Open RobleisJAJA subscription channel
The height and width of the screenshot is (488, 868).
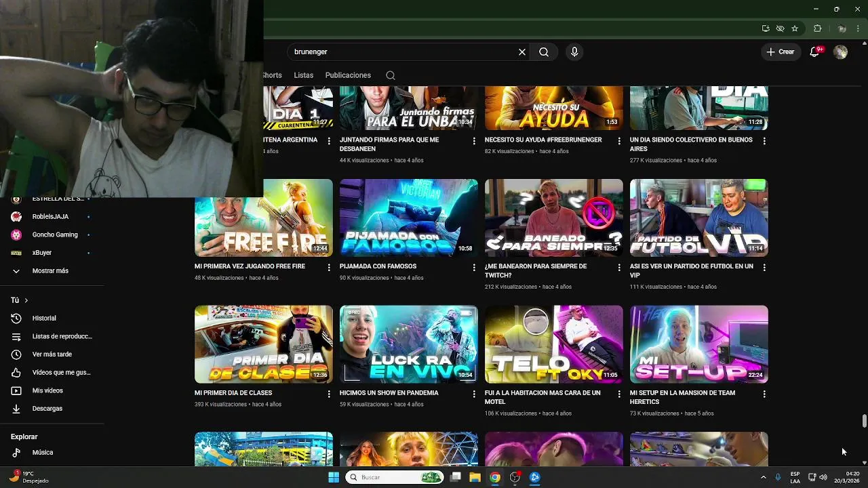click(x=50, y=217)
